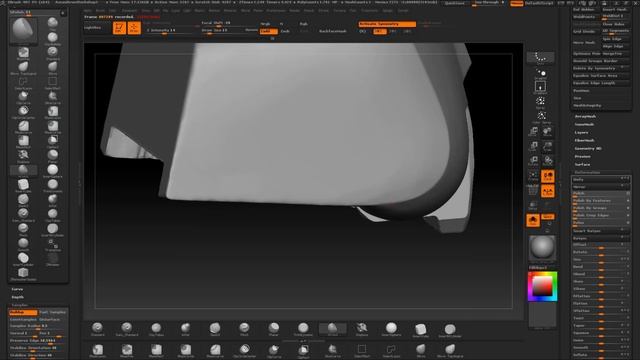
Task: Toggle Draw mode button
Action: [134, 28]
